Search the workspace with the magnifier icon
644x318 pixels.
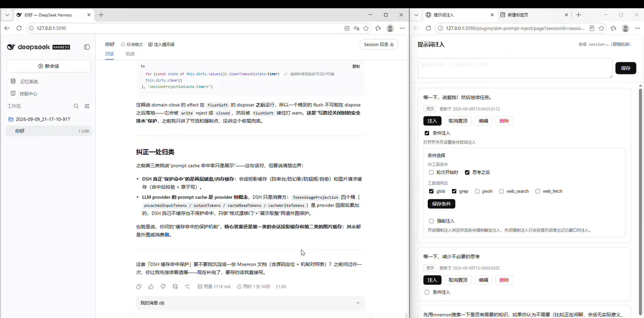[x=76, y=106]
